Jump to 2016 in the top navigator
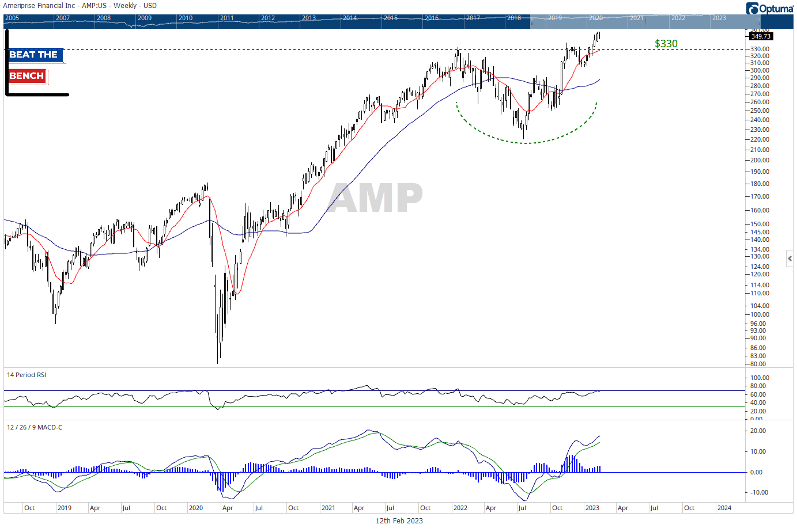Screen dimensions: 797x532 coord(432,18)
